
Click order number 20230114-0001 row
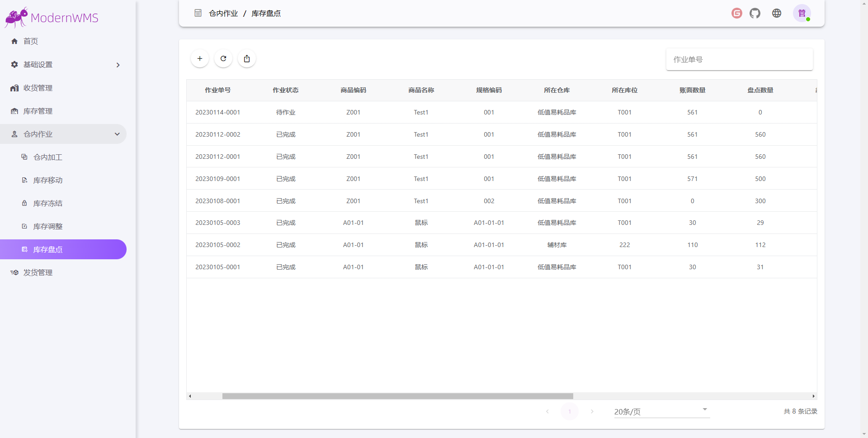pos(217,112)
